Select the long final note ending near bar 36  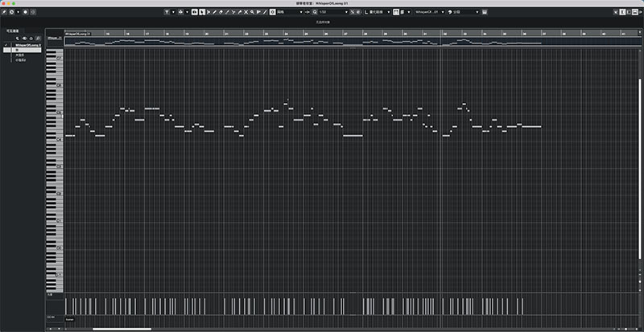tap(532, 127)
